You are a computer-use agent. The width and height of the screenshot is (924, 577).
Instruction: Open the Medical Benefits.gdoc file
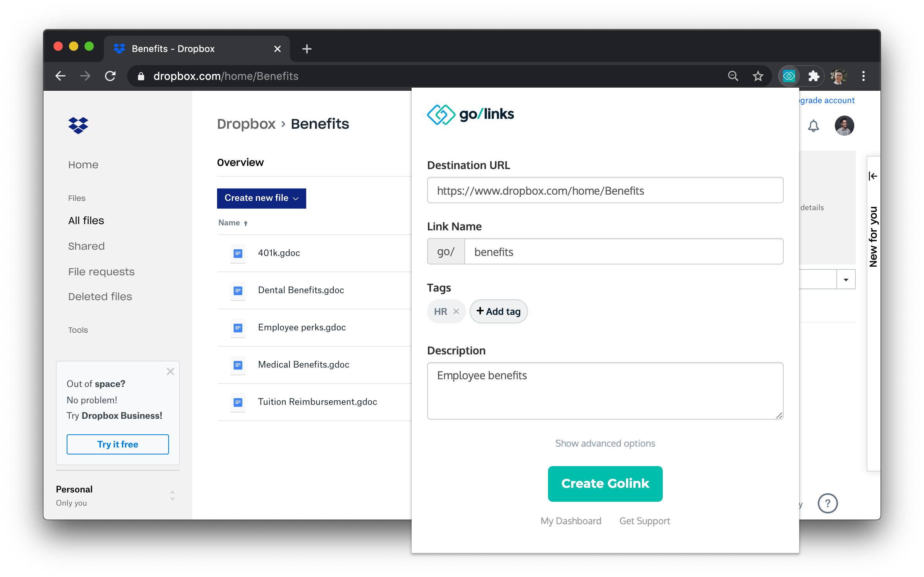pyautogui.click(x=303, y=365)
